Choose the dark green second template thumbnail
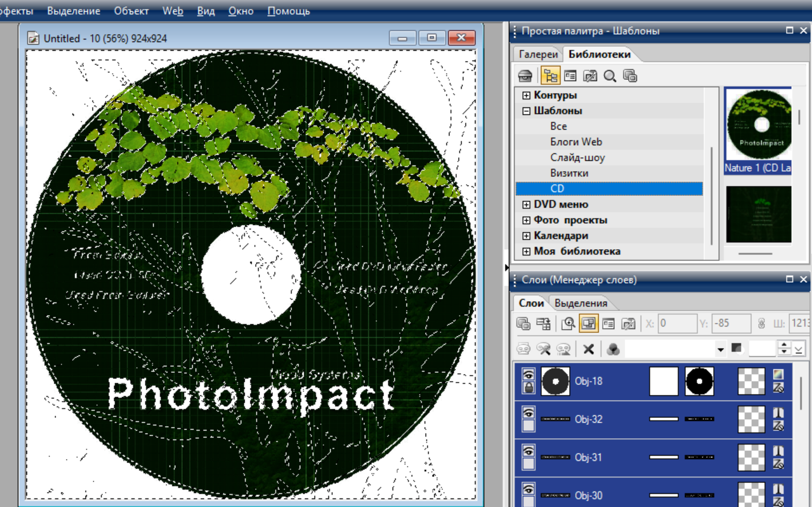Image resolution: width=812 pixels, height=507 pixels. (758, 214)
